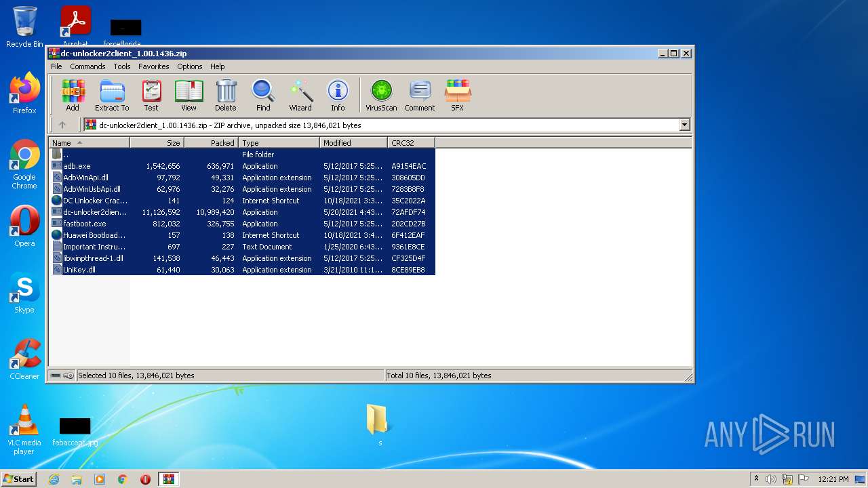Open the Favorites menu

(154, 66)
